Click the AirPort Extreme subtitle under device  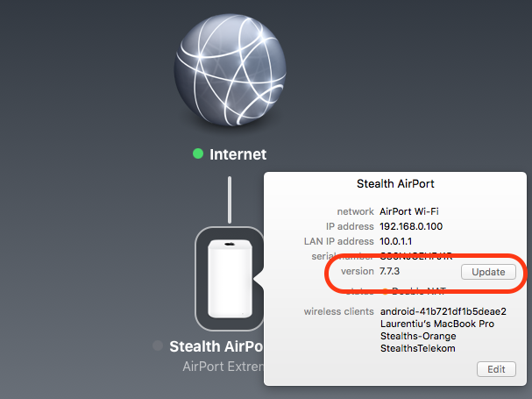click(223, 367)
